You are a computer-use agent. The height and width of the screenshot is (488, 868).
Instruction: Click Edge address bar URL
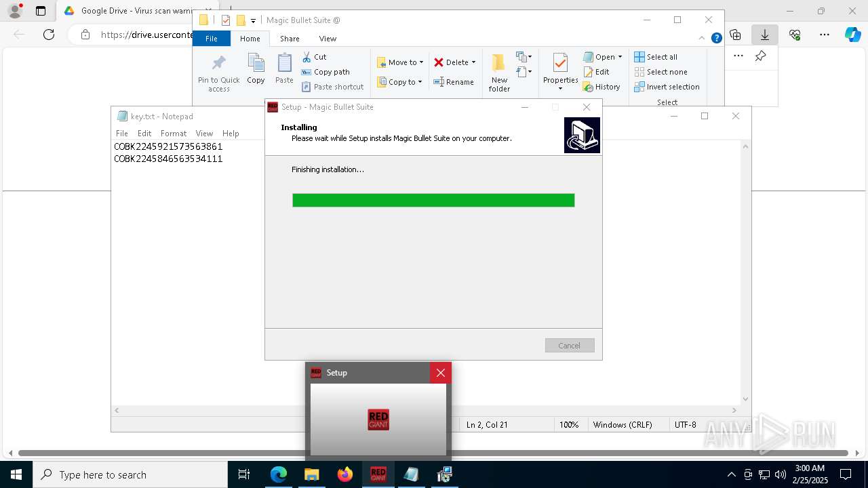click(146, 35)
